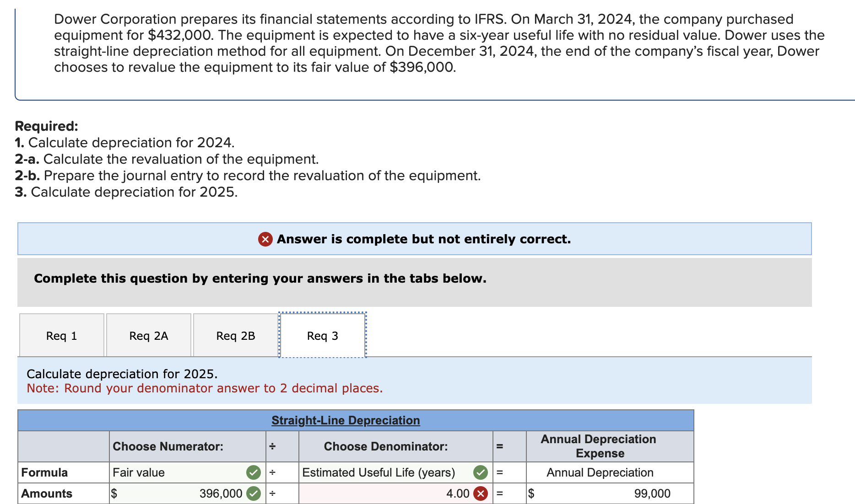
Task: Click 'Answer is complete but not entirely correct'
Action: (424, 239)
